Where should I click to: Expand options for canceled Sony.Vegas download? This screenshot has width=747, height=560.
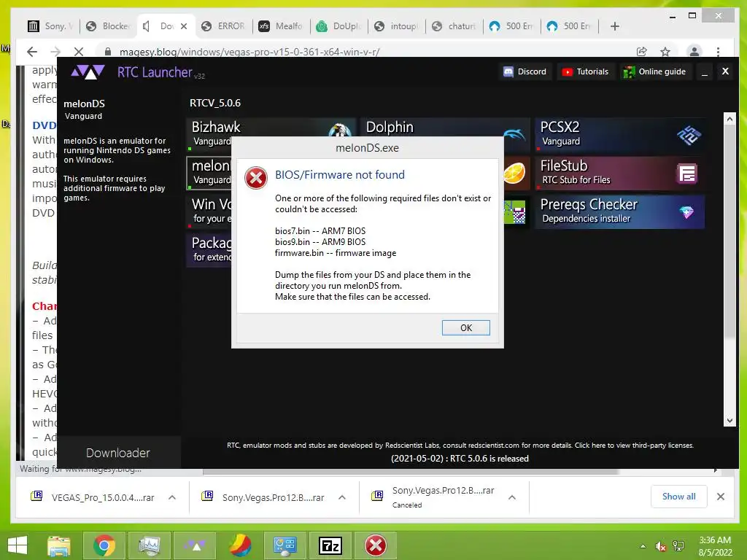pos(511,497)
